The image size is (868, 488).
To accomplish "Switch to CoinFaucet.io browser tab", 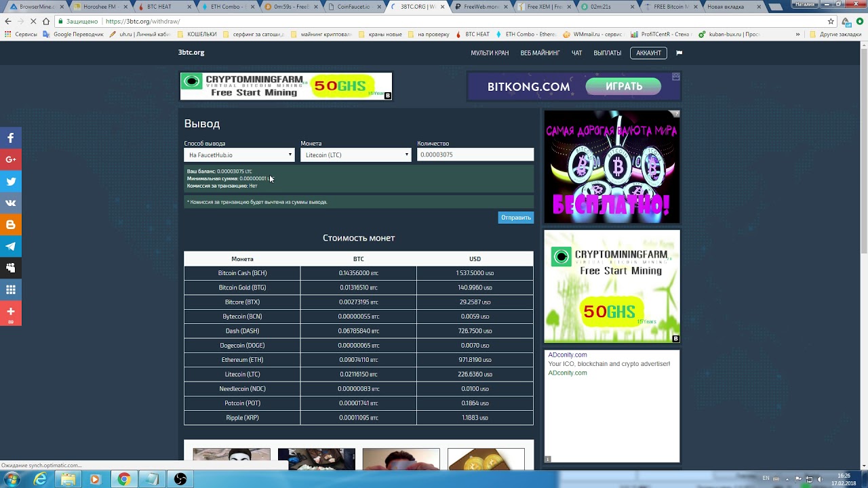I will 355,7.
